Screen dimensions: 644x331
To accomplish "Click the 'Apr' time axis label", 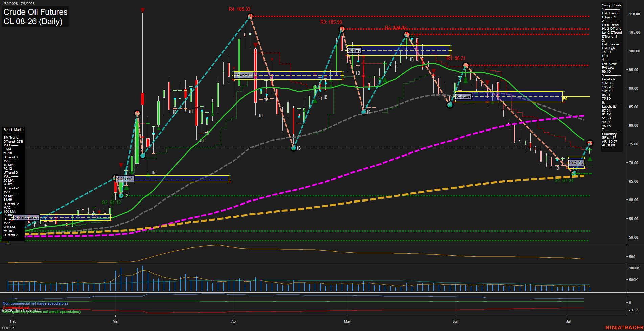I will pos(234,322).
